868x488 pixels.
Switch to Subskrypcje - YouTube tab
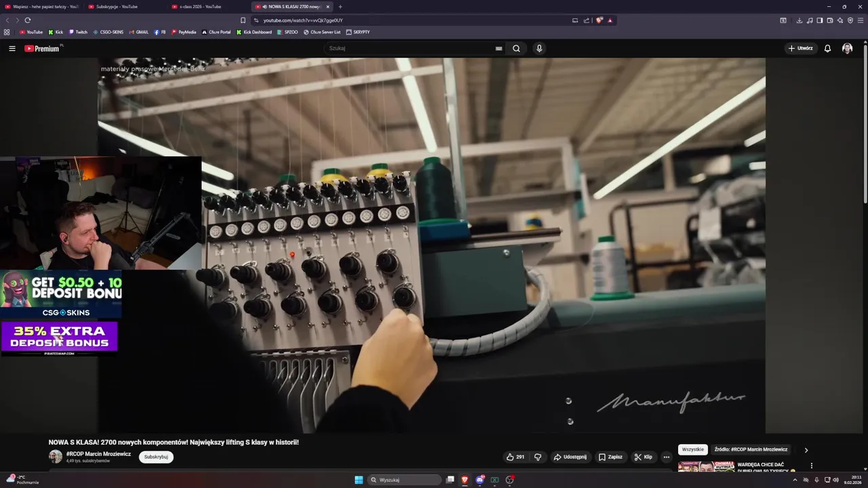pyautogui.click(x=125, y=7)
